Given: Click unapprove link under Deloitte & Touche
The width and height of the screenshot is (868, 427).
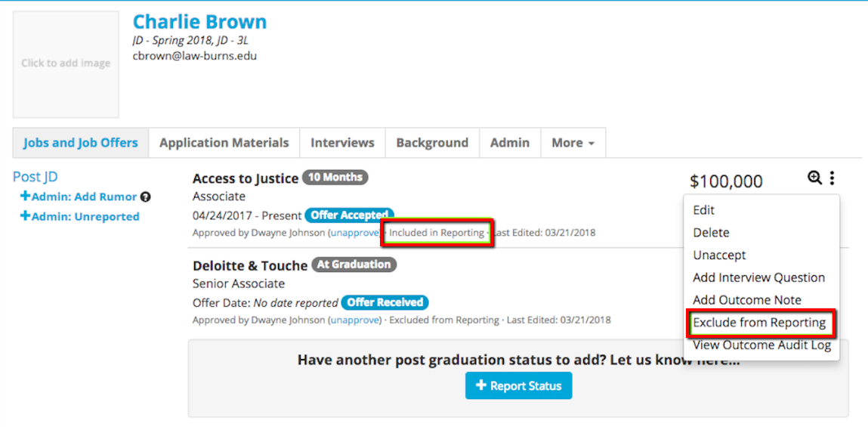Looking at the screenshot, I should tap(354, 320).
